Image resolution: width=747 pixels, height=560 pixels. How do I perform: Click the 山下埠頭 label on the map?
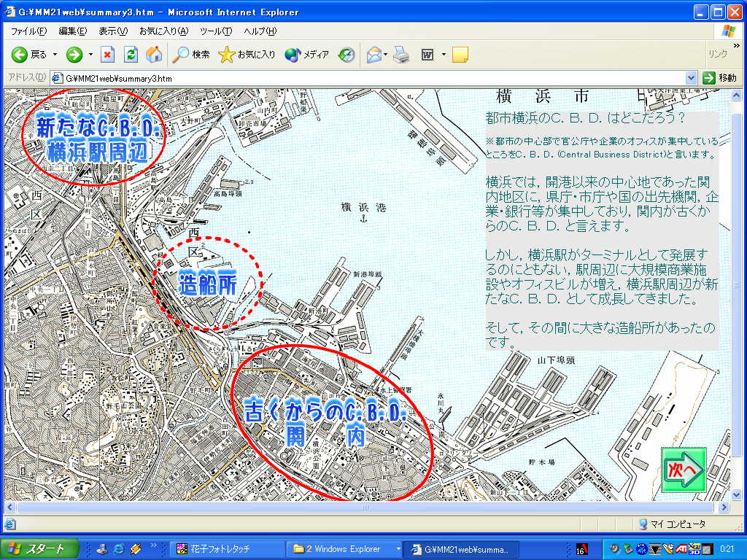(556, 360)
